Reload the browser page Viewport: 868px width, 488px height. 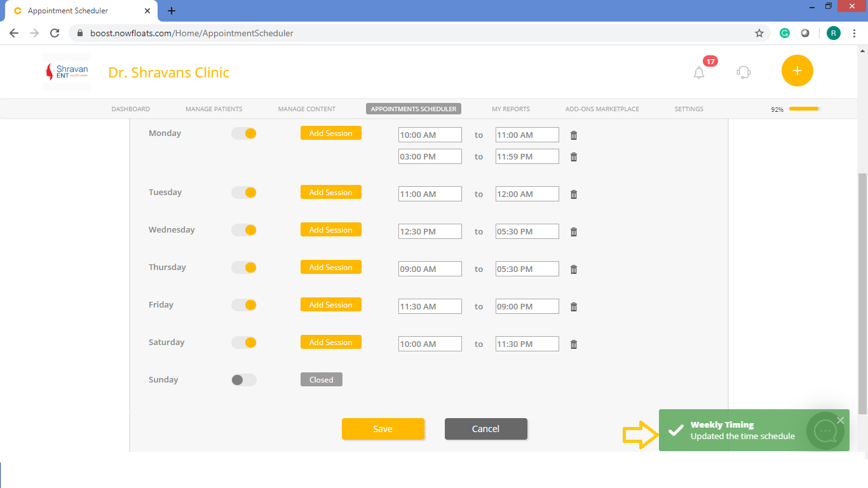[55, 33]
